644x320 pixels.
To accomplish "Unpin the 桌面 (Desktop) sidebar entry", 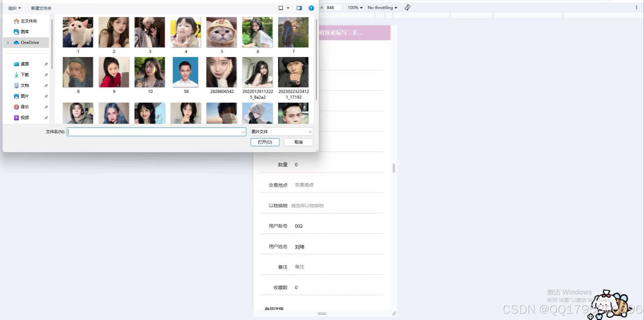I will tap(46, 64).
